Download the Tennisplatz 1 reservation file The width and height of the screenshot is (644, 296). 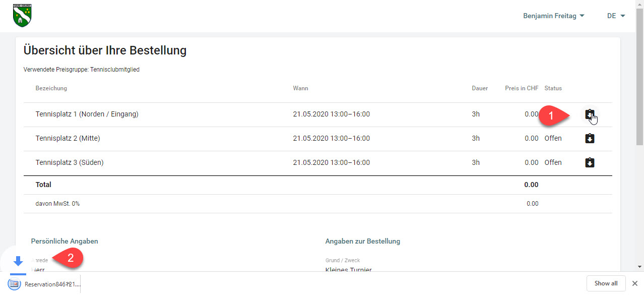coord(590,114)
